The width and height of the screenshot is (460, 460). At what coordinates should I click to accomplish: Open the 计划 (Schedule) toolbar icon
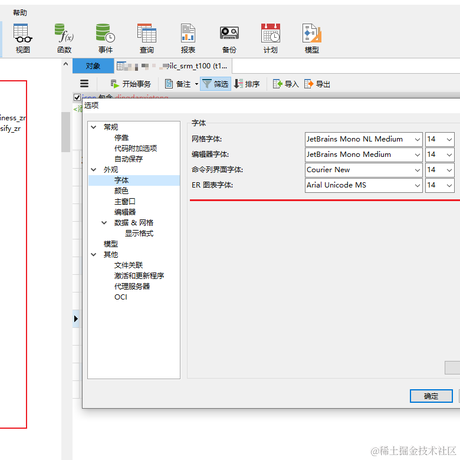(270, 38)
